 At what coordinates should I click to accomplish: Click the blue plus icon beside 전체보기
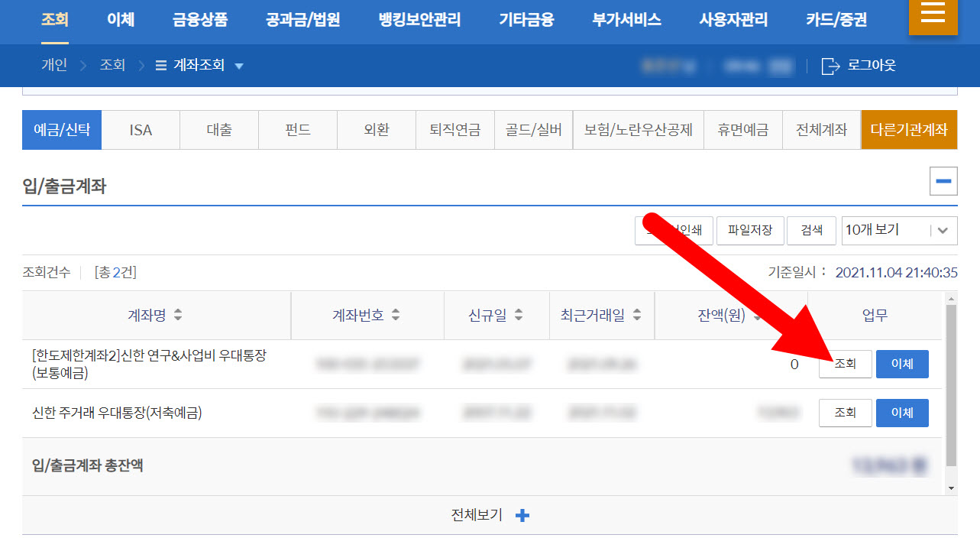(522, 516)
